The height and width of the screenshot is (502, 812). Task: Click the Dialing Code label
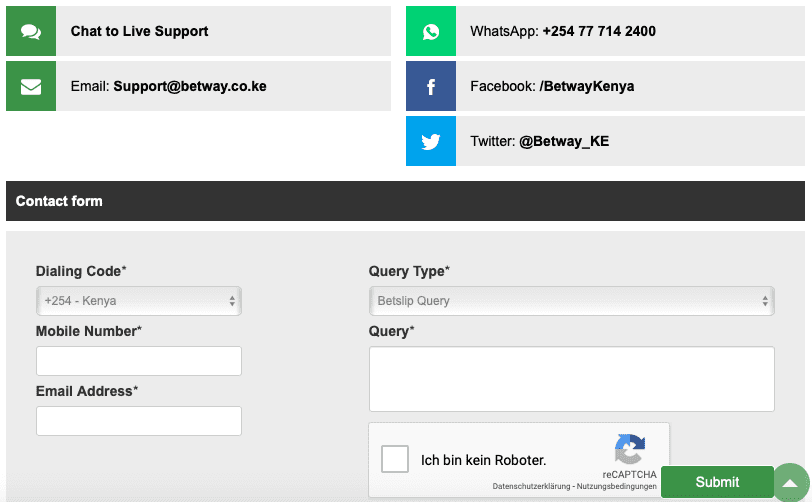point(81,271)
